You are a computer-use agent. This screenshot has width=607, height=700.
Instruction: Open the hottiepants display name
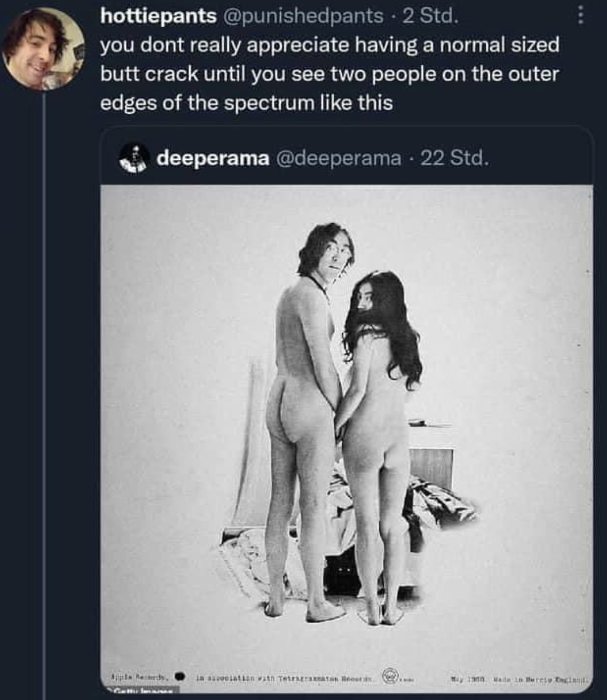(x=158, y=16)
